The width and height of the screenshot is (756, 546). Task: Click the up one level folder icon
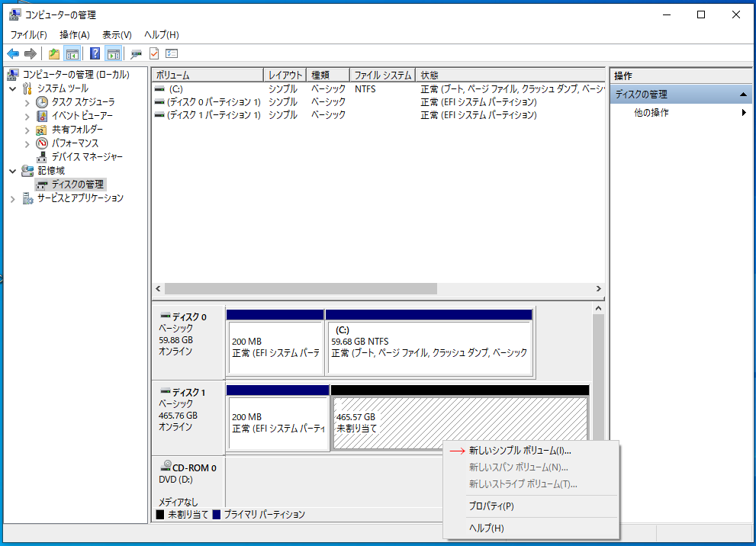(x=53, y=53)
